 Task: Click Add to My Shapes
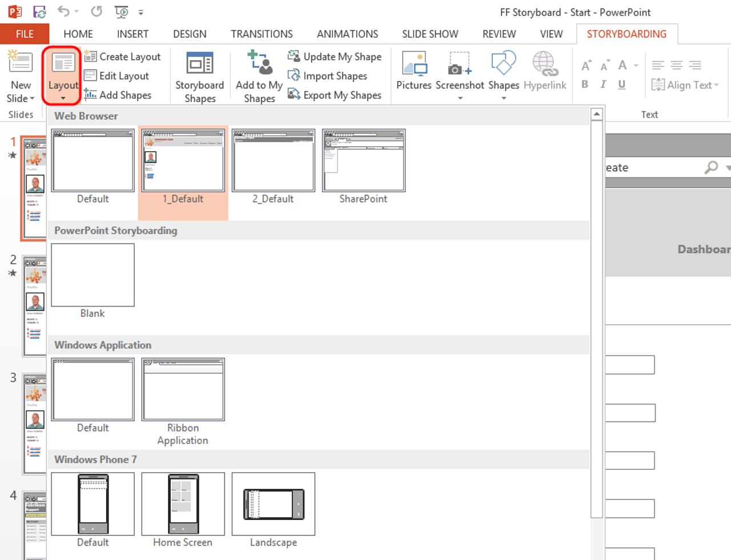(259, 77)
